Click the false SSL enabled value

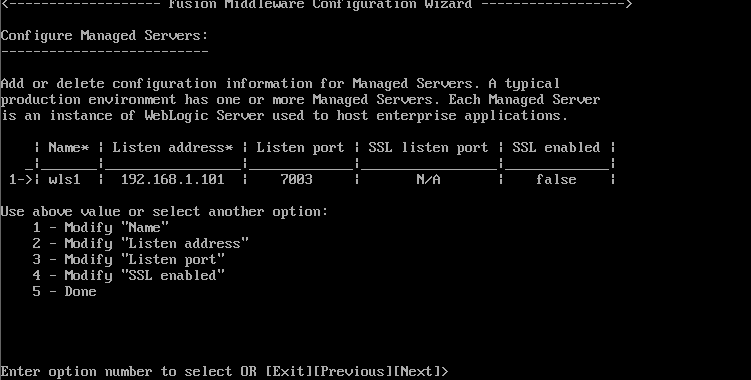(x=557, y=179)
